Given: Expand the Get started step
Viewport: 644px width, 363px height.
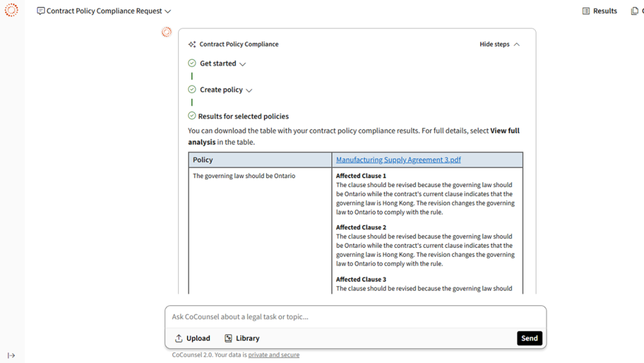Looking at the screenshot, I should [x=243, y=64].
